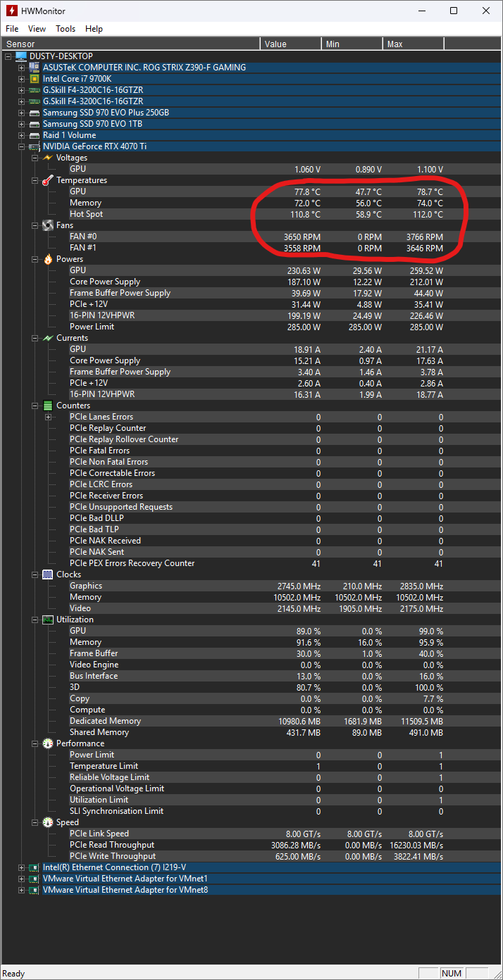Image resolution: width=503 pixels, height=980 pixels.
Task: Expand the Intel Ethernet Connection I219-V node
Action: pos(22,867)
